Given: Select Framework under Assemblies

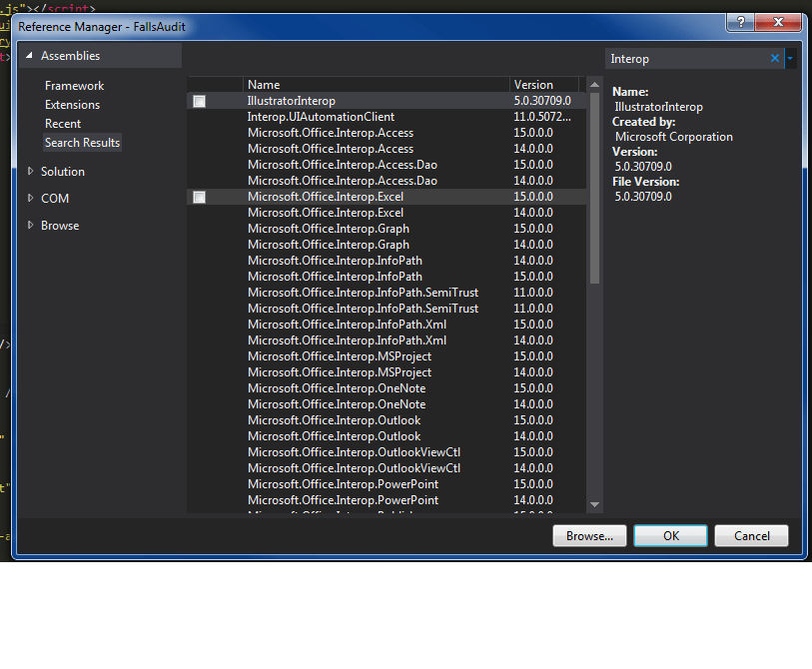Looking at the screenshot, I should 74,86.
